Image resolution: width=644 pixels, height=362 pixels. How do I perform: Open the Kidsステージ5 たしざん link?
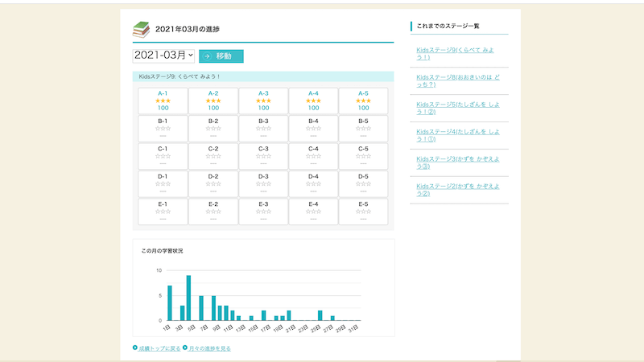coord(458,108)
